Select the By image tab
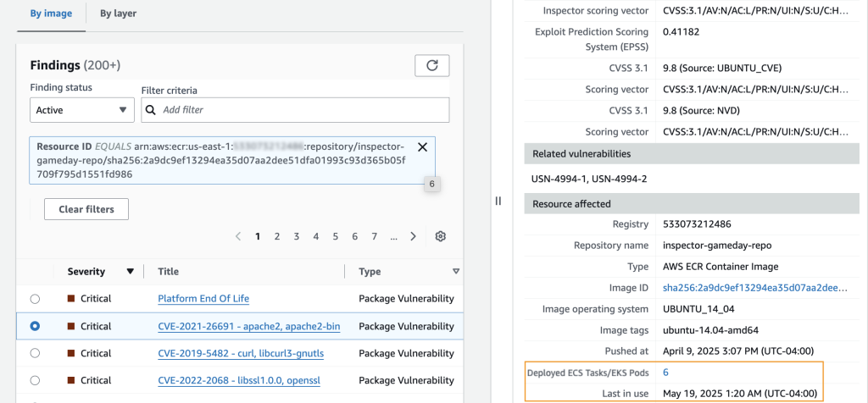 pyautogui.click(x=51, y=14)
